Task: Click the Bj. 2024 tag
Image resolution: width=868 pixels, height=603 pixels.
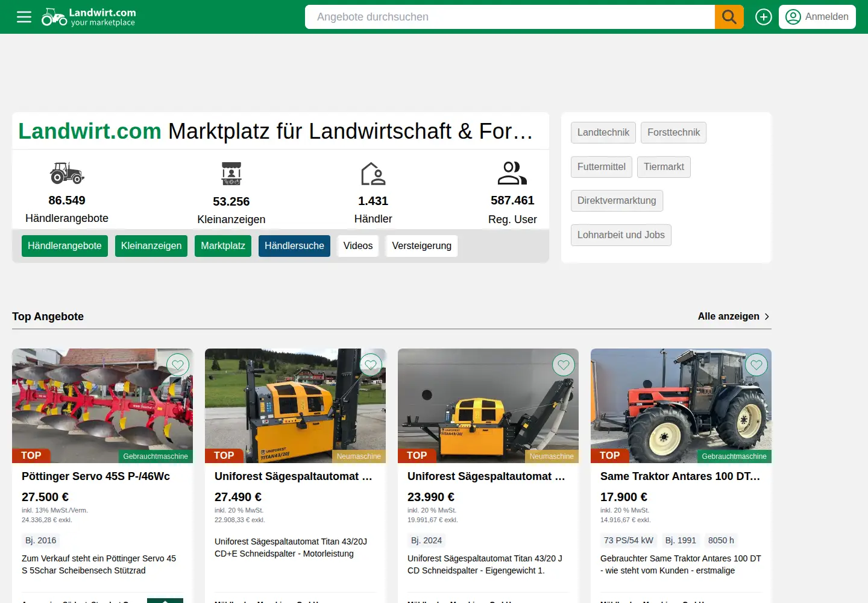Action: [427, 540]
